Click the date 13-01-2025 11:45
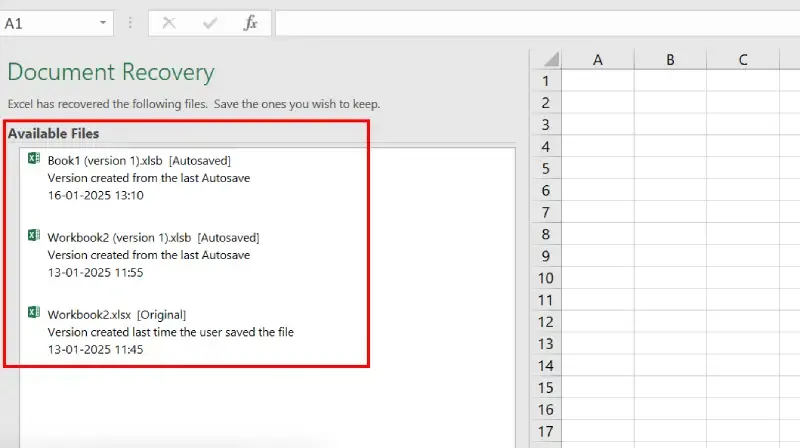 point(95,350)
